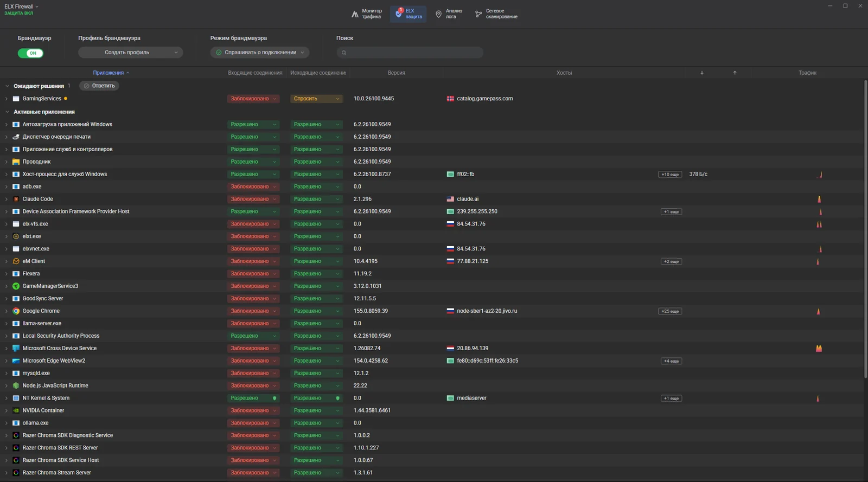
Task: Open the firewall mode dropdown Спрашивать о подключении
Action: tap(260, 53)
